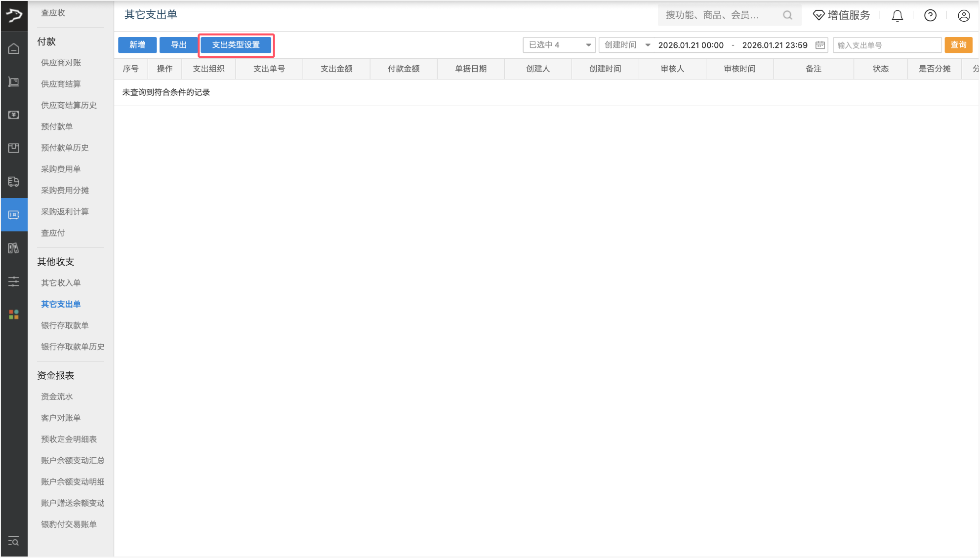Image resolution: width=980 pixels, height=558 pixels.
Task: Open the help question mark icon
Action: (x=930, y=16)
